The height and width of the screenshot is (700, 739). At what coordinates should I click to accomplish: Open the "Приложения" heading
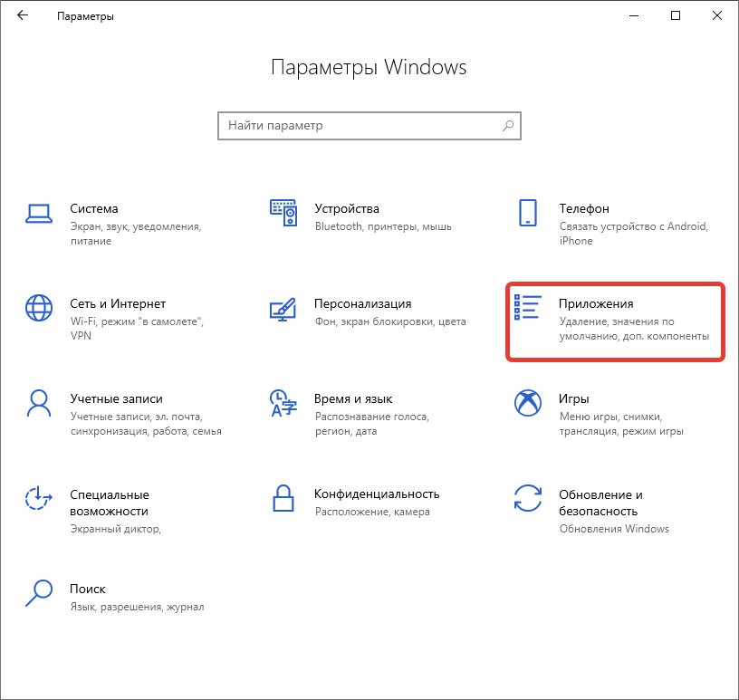pyautogui.click(x=596, y=304)
